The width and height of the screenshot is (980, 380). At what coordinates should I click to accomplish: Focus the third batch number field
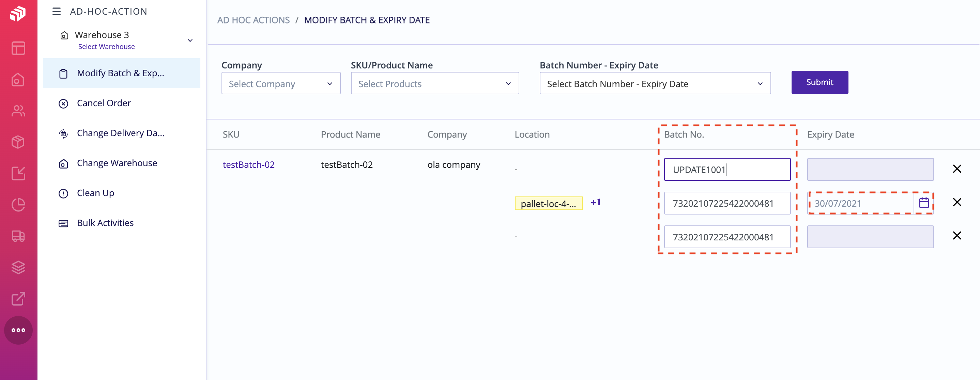727,237
